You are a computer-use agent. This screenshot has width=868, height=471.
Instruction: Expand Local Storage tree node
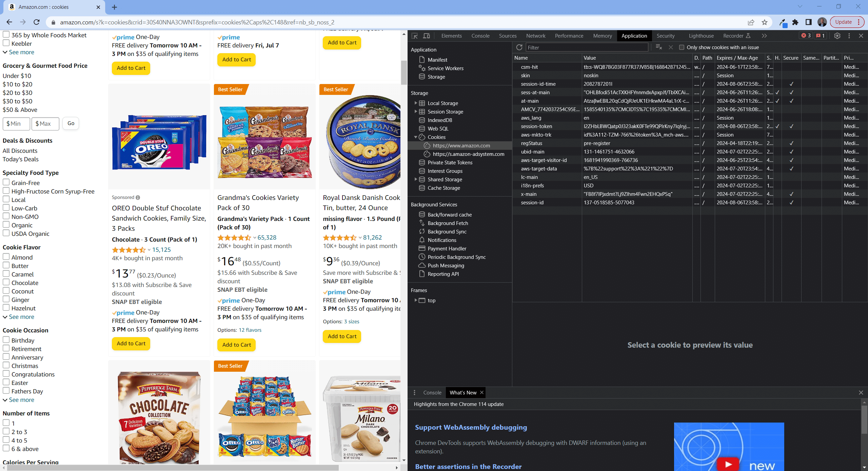(416, 103)
